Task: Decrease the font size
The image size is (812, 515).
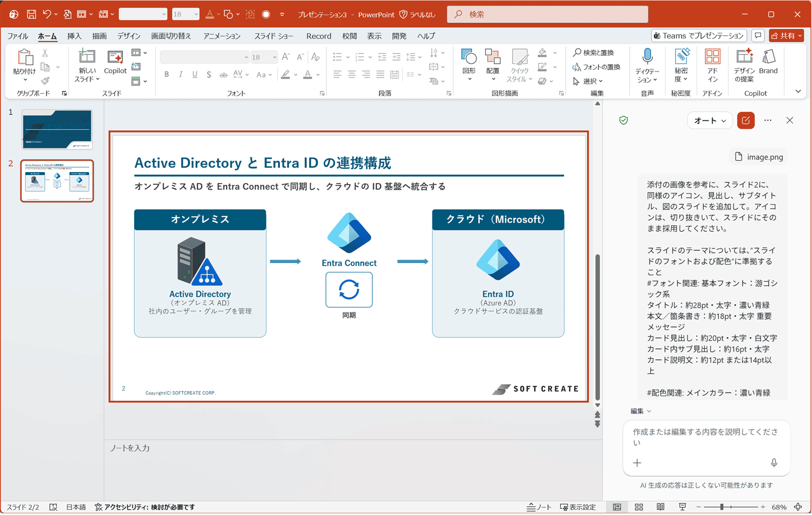Action: click(300, 57)
